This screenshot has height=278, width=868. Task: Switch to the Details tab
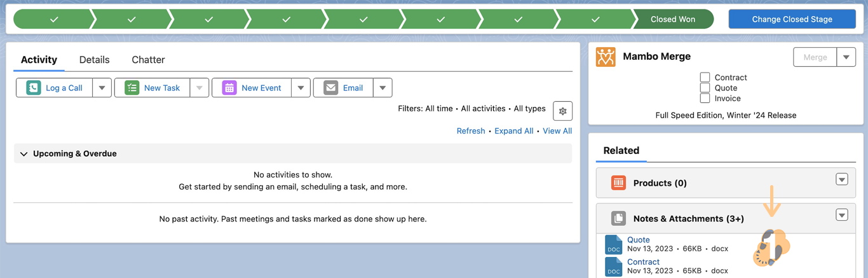tap(94, 60)
